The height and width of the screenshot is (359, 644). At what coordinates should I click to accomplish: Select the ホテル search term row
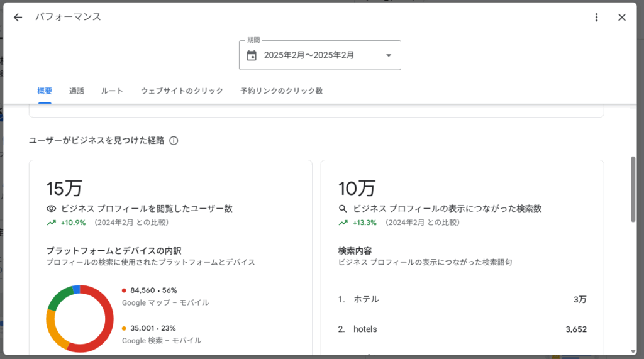462,299
